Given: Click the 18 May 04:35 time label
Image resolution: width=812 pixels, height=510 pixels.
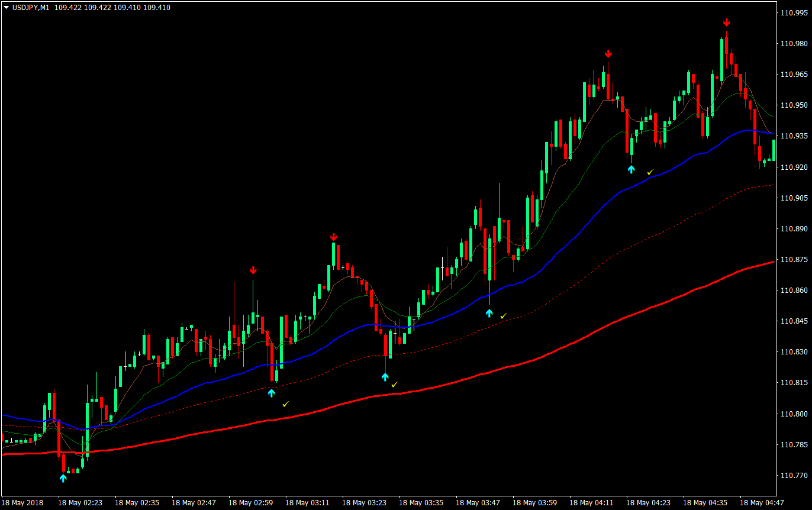Looking at the screenshot, I should 705,502.
